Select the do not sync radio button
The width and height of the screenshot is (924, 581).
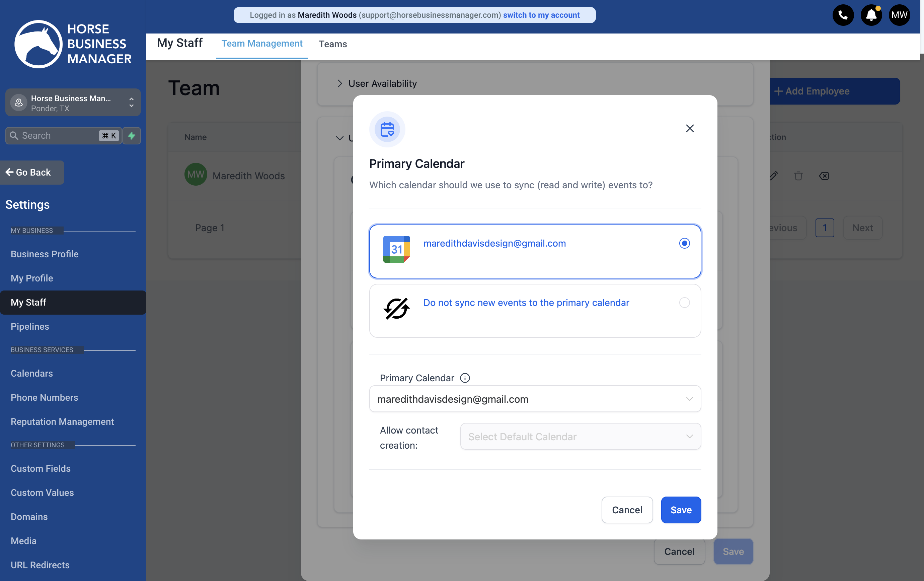point(684,303)
